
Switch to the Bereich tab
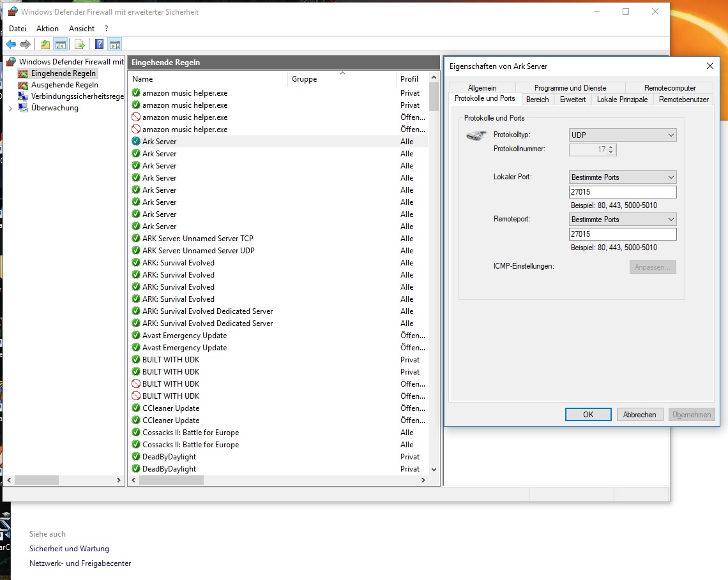pyautogui.click(x=538, y=100)
